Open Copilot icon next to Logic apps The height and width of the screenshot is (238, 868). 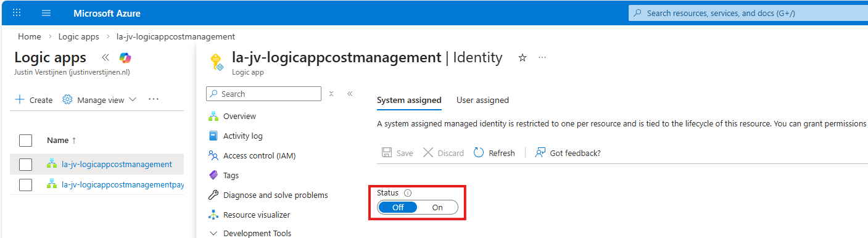point(125,57)
